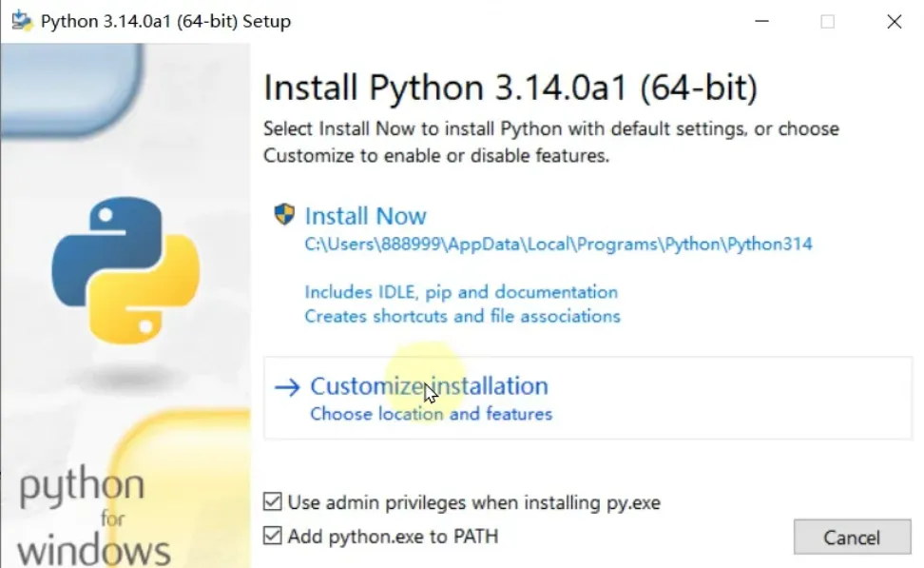Open the Customize installation option
Image resolution: width=924 pixels, height=568 pixels.
pyautogui.click(x=429, y=386)
